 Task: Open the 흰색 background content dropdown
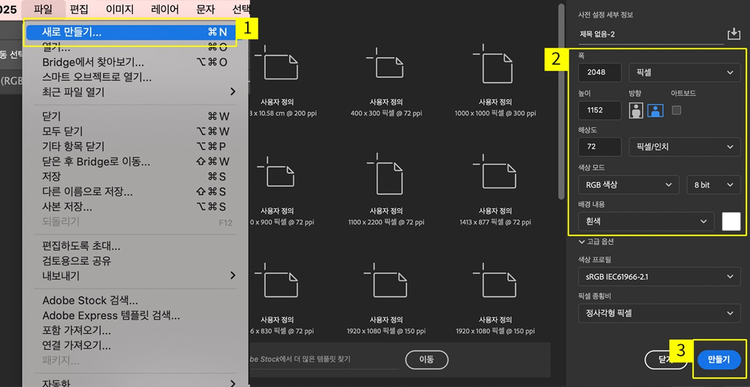tap(646, 221)
